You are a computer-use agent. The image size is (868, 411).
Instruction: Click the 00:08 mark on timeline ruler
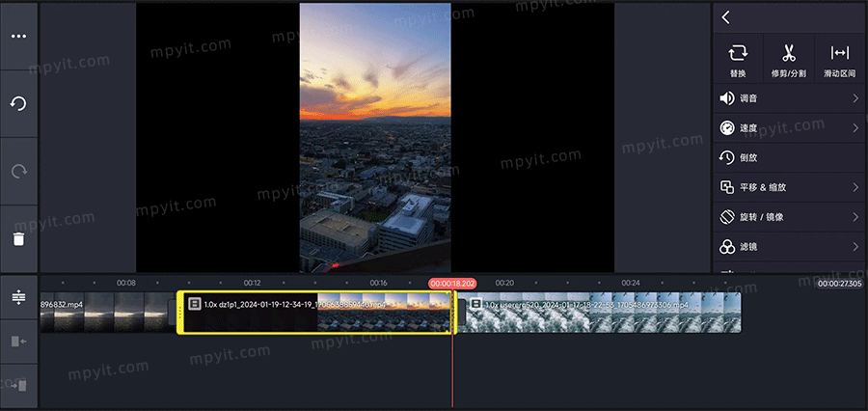coord(126,283)
